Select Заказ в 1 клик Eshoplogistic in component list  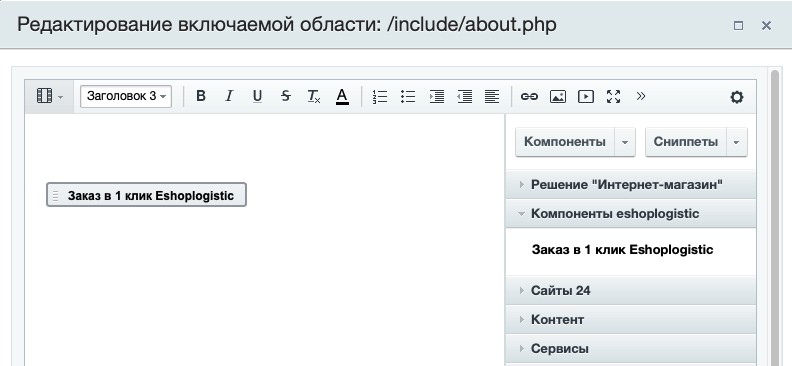tap(622, 249)
